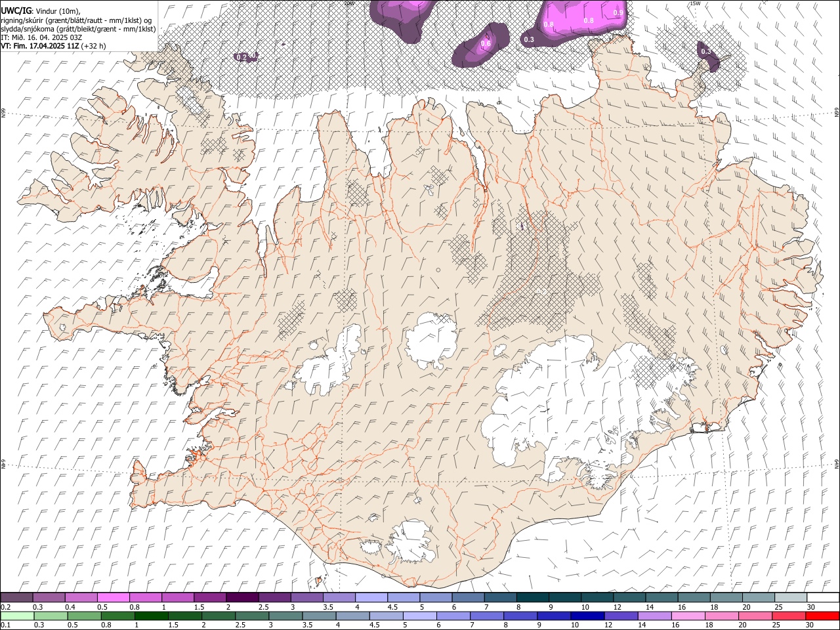Screen dimensions: 840x630
Task: Click the 0.9 precipitation value on the map
Action: 618,12
